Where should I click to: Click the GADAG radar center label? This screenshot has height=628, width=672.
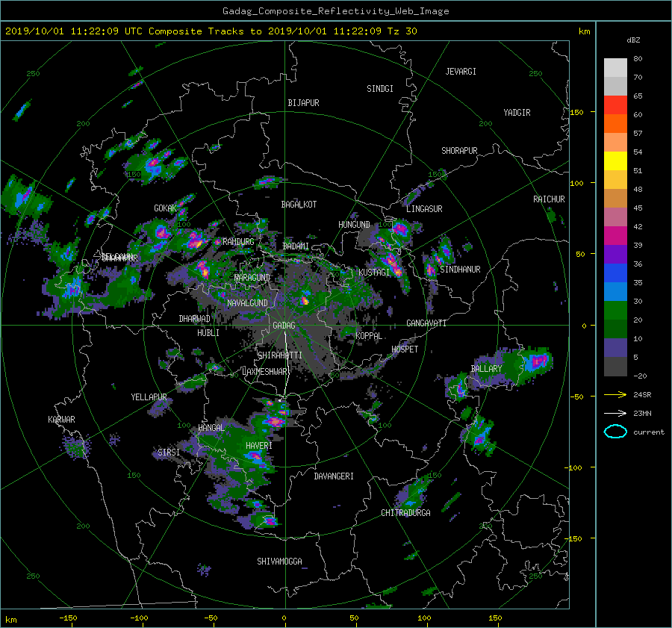tap(284, 326)
